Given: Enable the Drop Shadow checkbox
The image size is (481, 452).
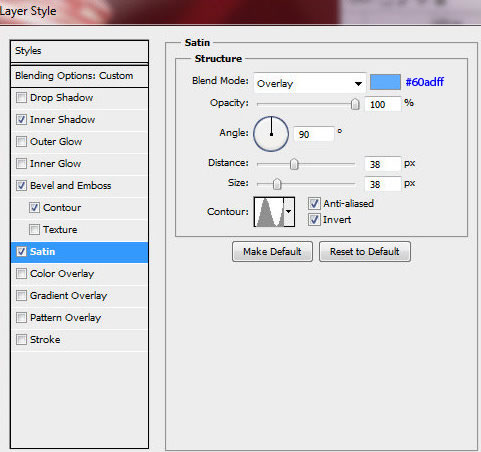Looking at the screenshot, I should 21,98.
